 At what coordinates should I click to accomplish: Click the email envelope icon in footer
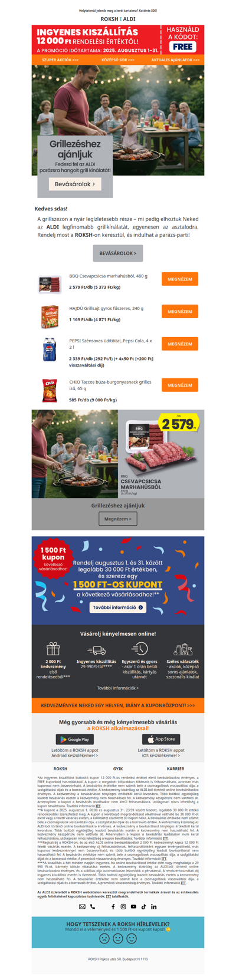(x=82, y=907)
